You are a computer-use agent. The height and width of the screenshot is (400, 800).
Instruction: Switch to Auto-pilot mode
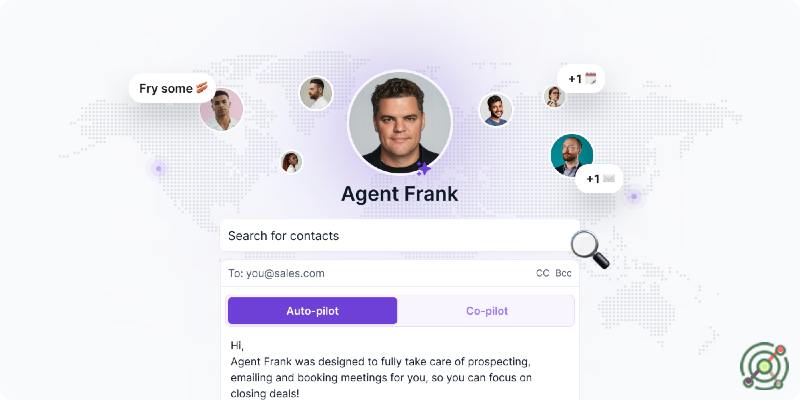click(x=312, y=311)
